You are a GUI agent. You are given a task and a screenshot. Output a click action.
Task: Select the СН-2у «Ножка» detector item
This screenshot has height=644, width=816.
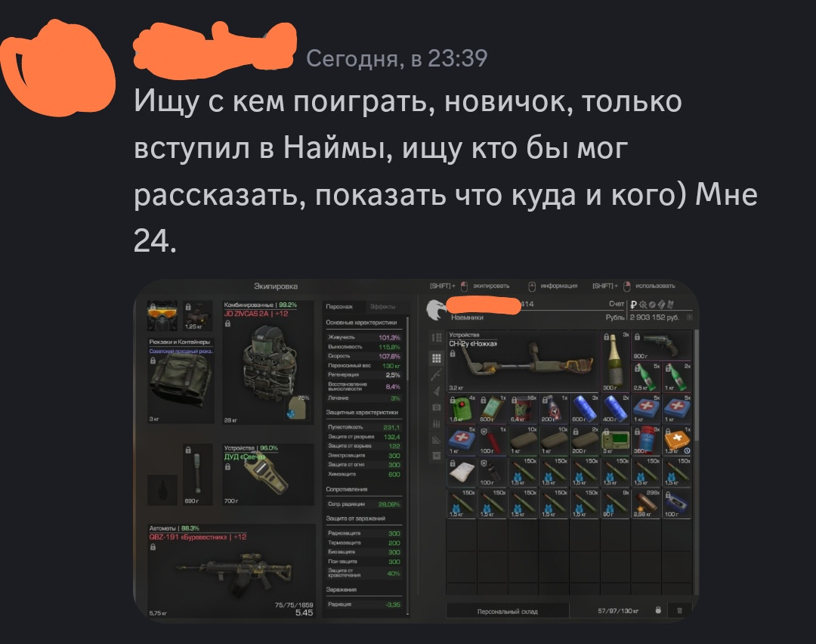coord(523,361)
